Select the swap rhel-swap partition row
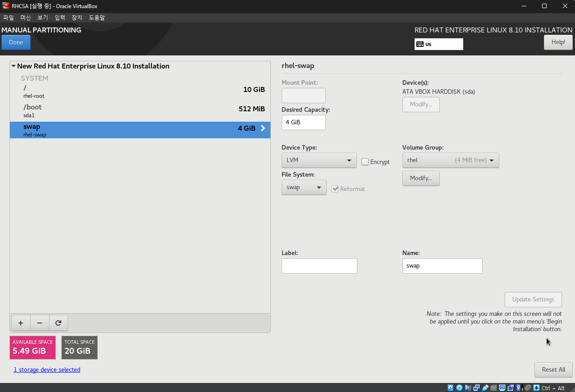Image resolution: width=575 pixels, height=392 pixels. pyautogui.click(x=140, y=130)
